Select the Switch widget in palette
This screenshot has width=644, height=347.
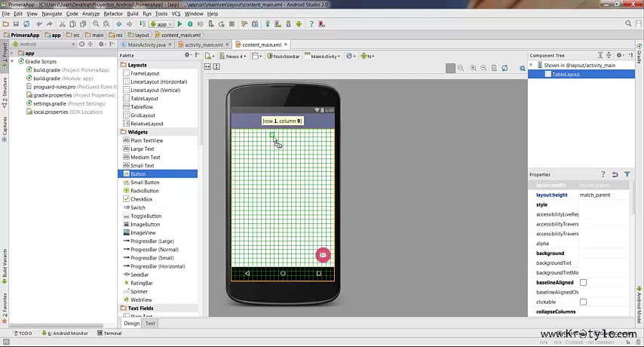(x=158, y=207)
